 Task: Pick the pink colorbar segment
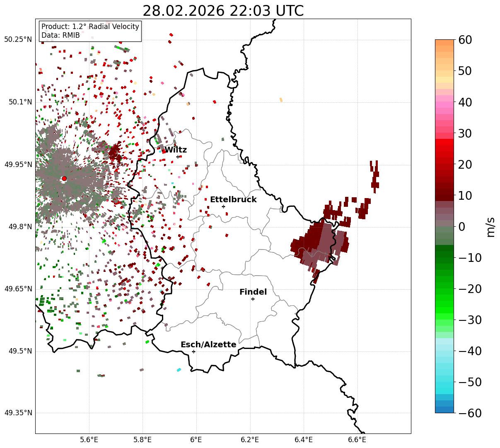tap(444, 105)
